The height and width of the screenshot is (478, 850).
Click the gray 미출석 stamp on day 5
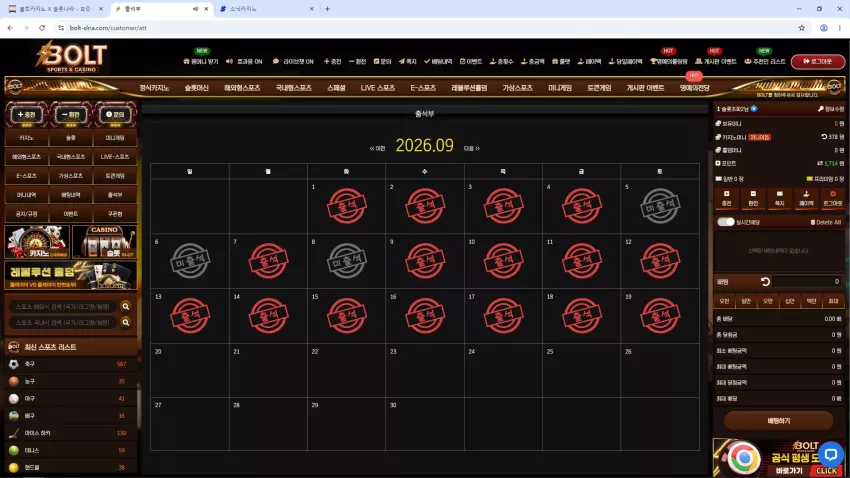point(660,206)
